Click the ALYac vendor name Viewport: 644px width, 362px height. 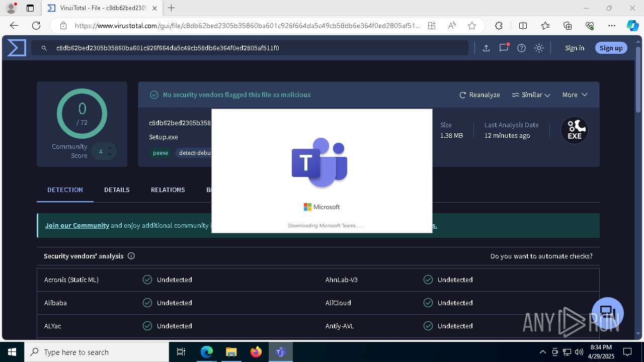(x=52, y=326)
